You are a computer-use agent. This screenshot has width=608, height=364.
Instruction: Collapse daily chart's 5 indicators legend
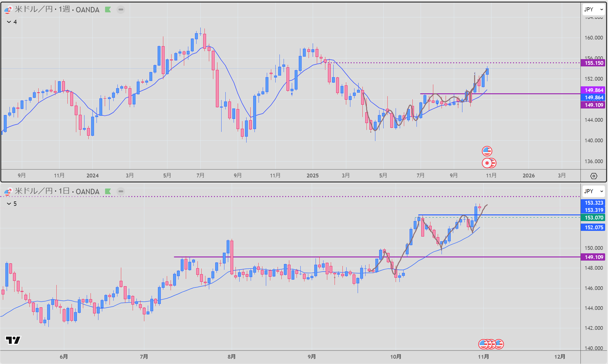point(9,204)
